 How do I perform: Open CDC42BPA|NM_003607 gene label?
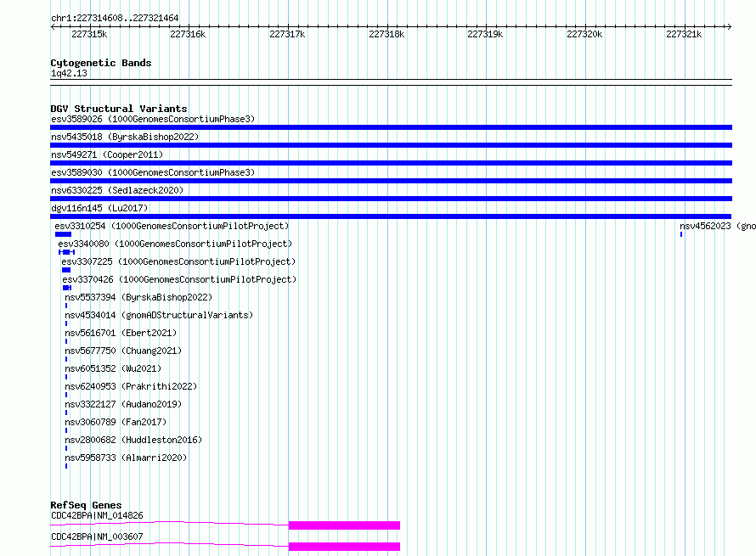(97, 536)
